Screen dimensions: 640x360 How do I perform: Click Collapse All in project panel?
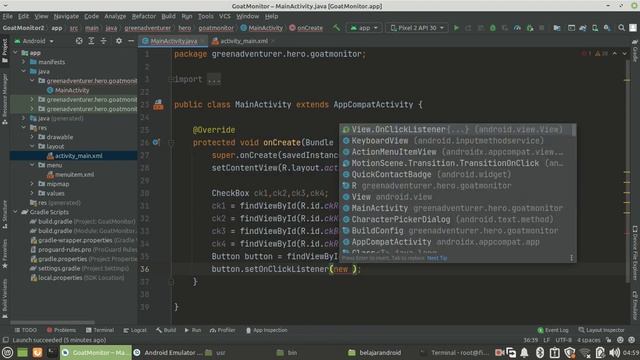pyautogui.click(x=104, y=41)
